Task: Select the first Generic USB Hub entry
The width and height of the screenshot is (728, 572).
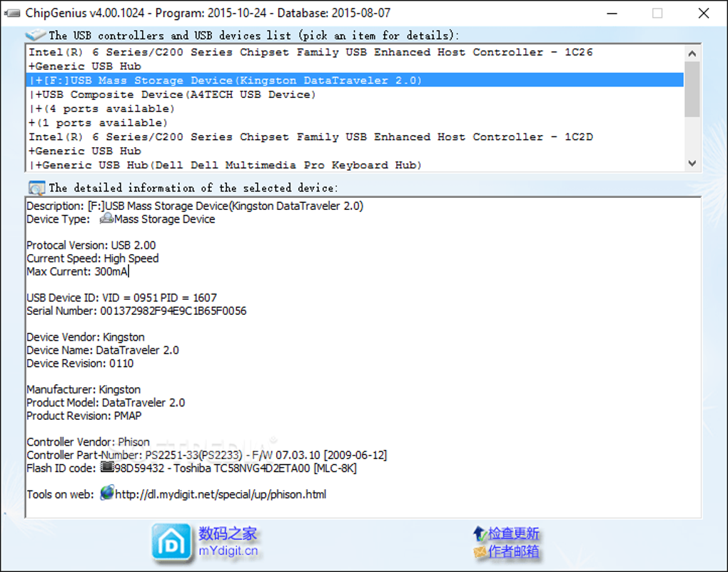Action: (355, 66)
